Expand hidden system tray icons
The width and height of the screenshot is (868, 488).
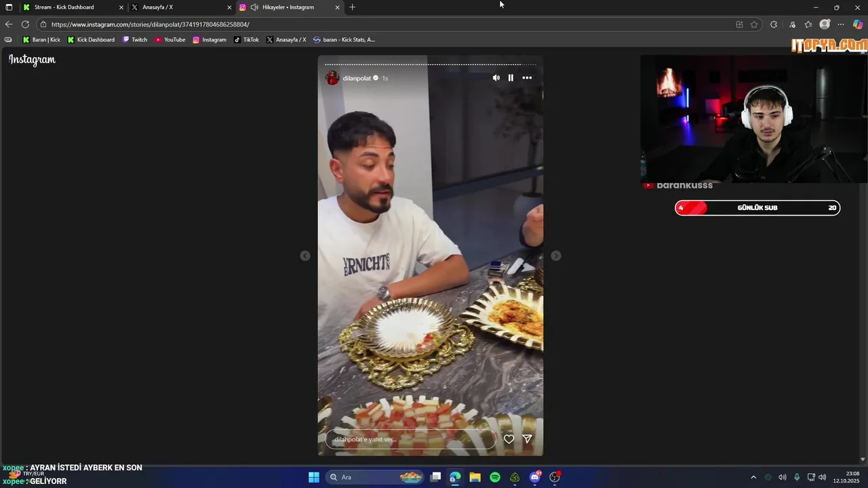point(753,477)
